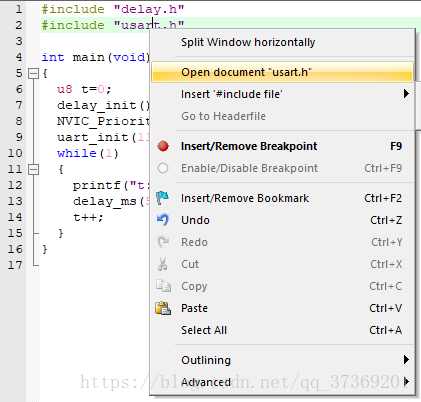
Task: Collapse the main function fold at line 5
Action: tap(33, 73)
